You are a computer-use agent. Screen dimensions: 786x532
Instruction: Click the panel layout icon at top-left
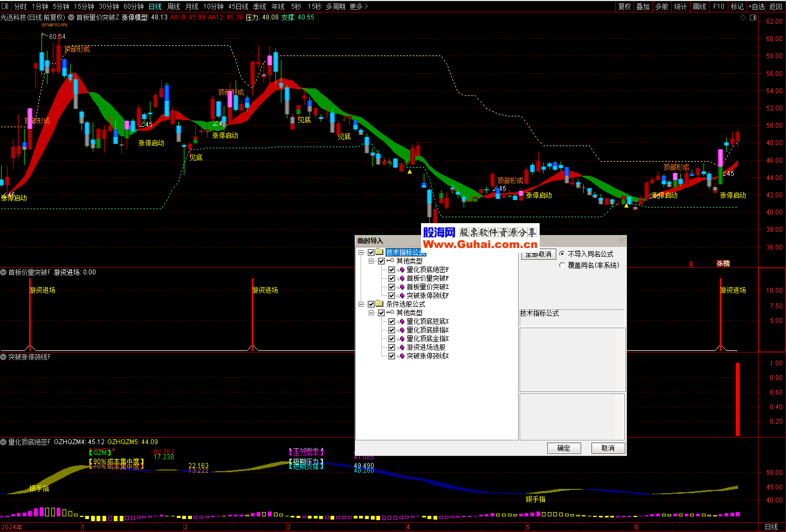[6, 6]
